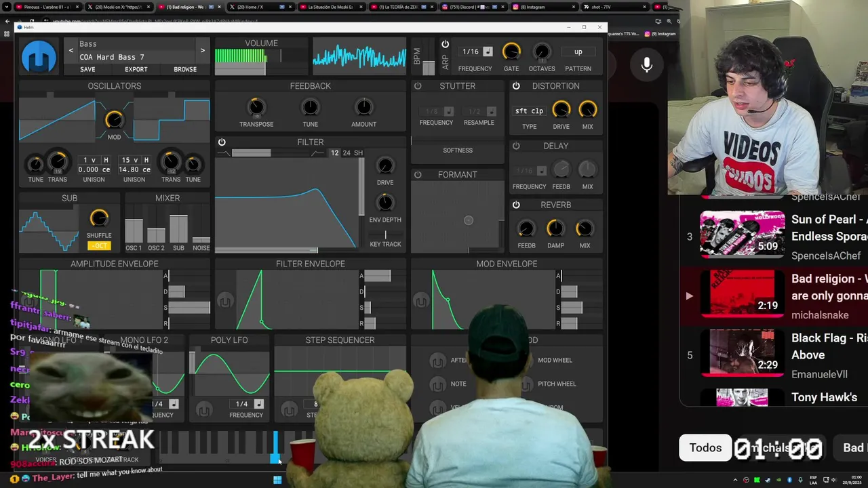Image resolution: width=868 pixels, height=488 pixels.
Task: Toggle the DELAY power button
Action: coord(516,146)
